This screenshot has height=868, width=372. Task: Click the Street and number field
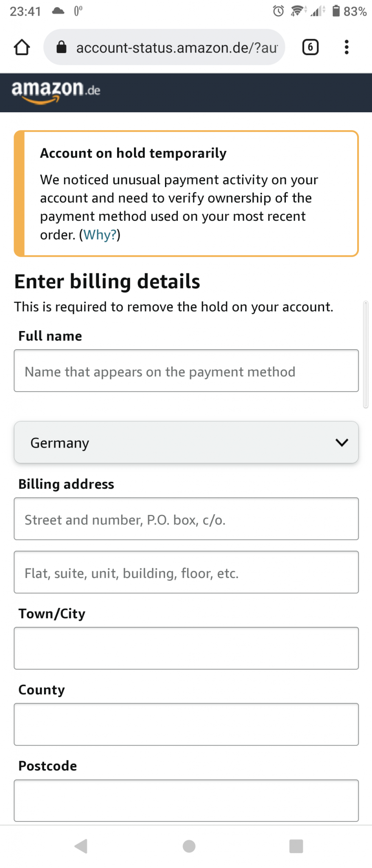coord(186,519)
